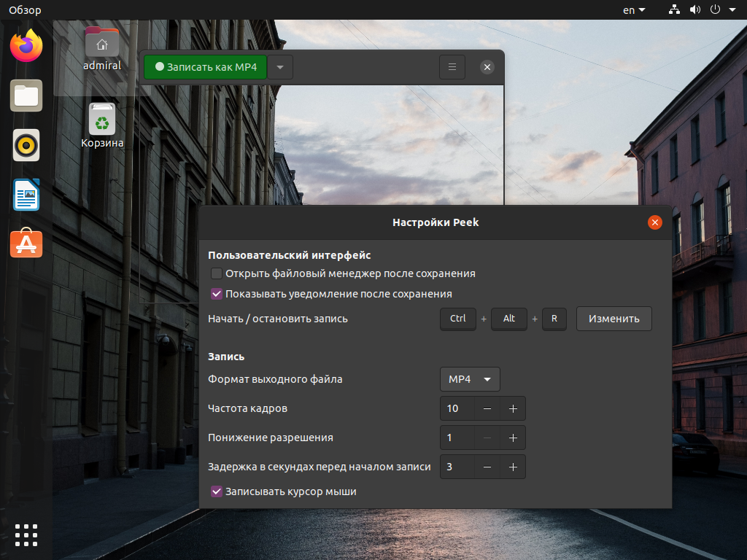747x560 pixels.
Task: Open the en keyboard layout menu
Action: click(634, 9)
